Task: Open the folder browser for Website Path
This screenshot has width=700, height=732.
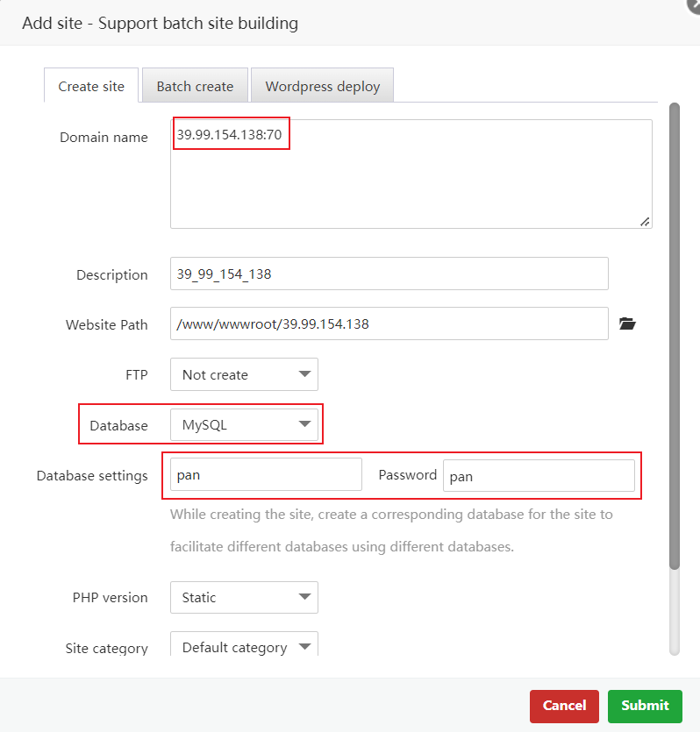Action: coord(626,324)
